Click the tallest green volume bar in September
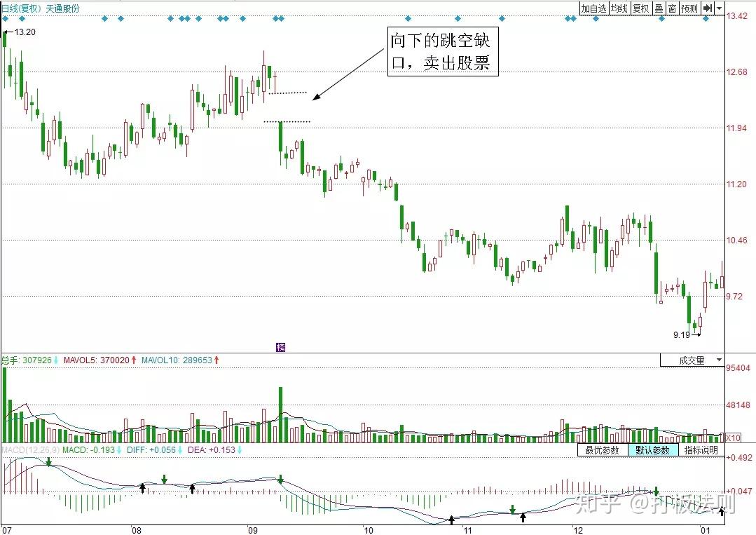The width and height of the screenshot is (756, 535). point(280,415)
